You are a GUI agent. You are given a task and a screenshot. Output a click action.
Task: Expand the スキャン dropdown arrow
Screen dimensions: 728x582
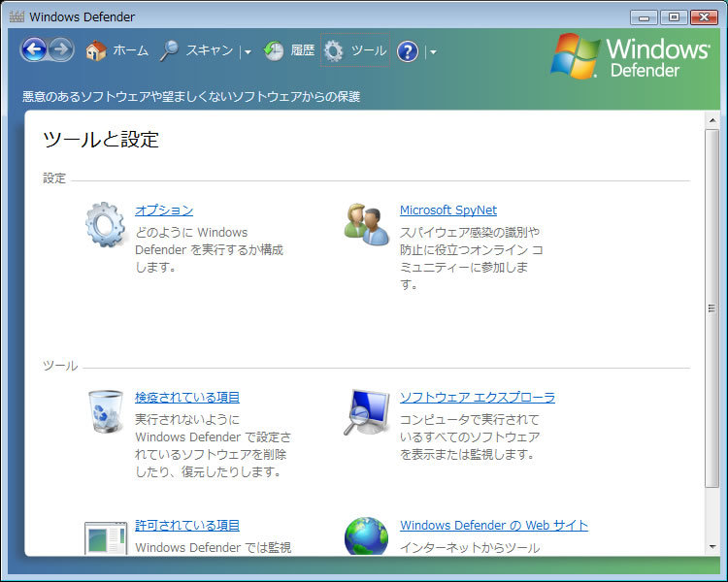pyautogui.click(x=248, y=51)
